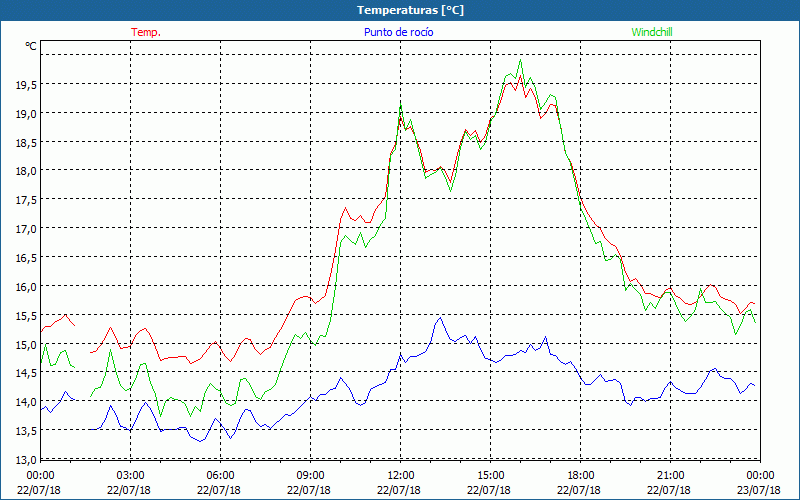Click the 15,5 y-axis value

26,316
